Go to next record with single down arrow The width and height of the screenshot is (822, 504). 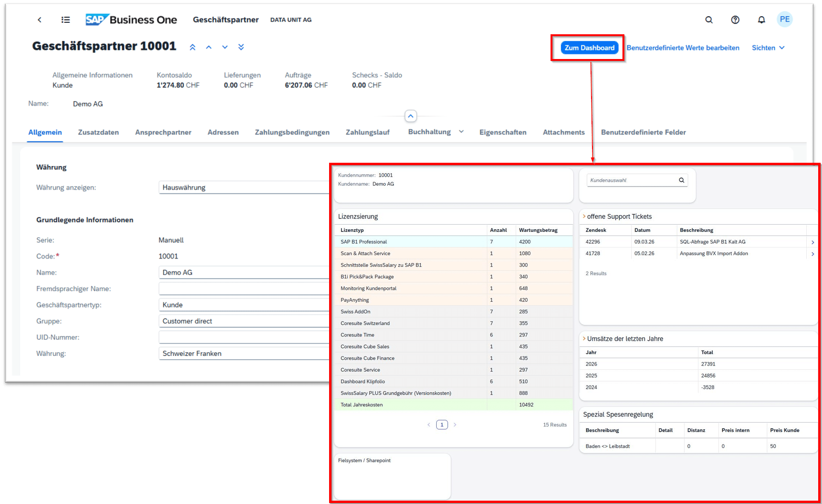(225, 47)
